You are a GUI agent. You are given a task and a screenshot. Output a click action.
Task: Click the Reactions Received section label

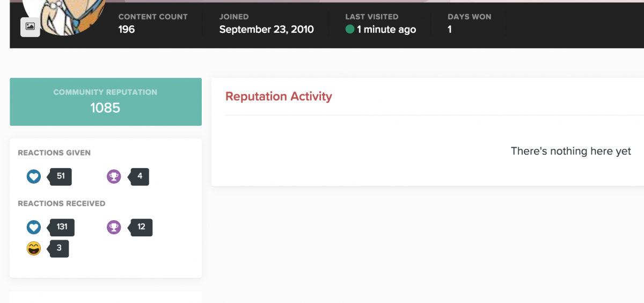(62, 204)
